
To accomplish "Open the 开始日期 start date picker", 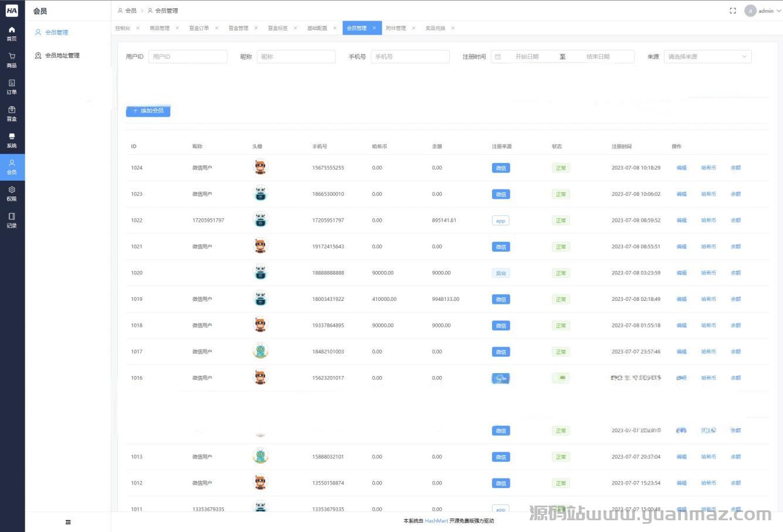I will (x=526, y=57).
